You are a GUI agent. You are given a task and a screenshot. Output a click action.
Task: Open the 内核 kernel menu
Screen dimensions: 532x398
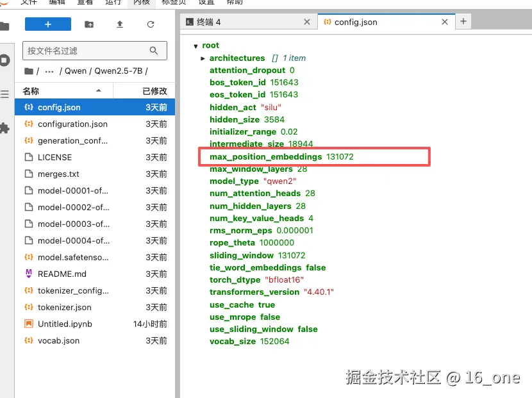(142, 2)
